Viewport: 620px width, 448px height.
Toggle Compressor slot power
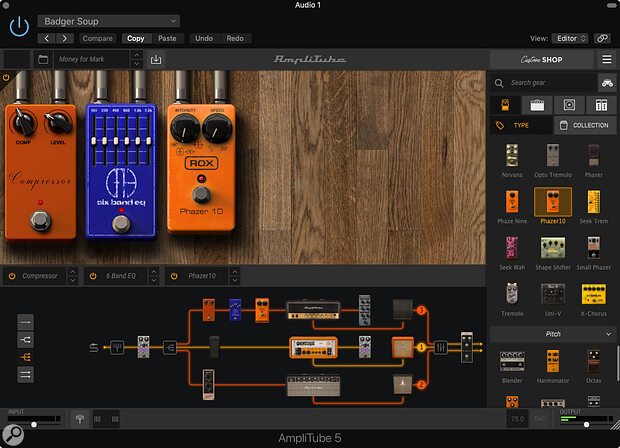[12, 276]
